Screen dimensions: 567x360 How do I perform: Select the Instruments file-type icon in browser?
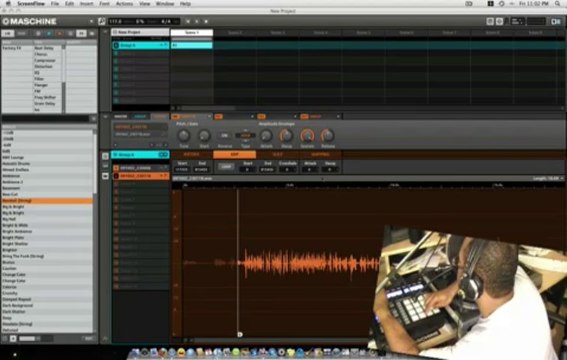[x=71, y=34]
